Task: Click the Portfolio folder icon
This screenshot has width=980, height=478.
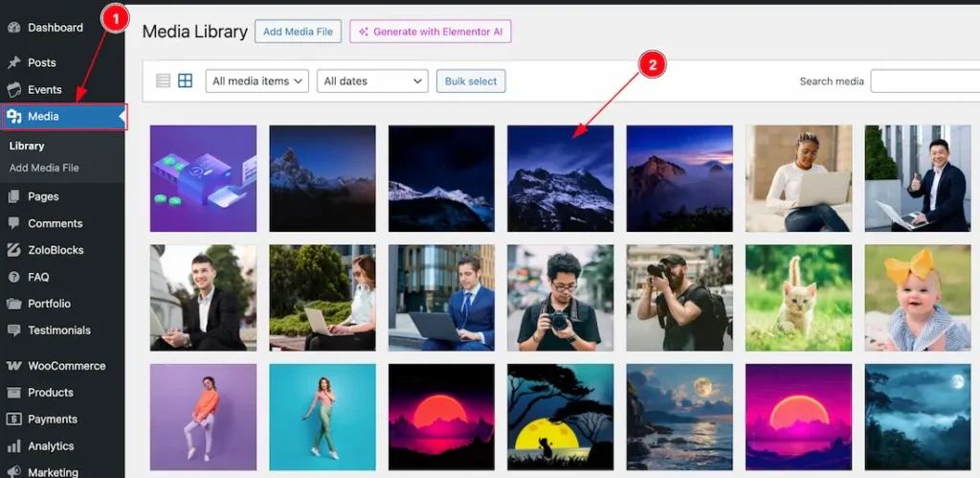Action: coord(13,304)
